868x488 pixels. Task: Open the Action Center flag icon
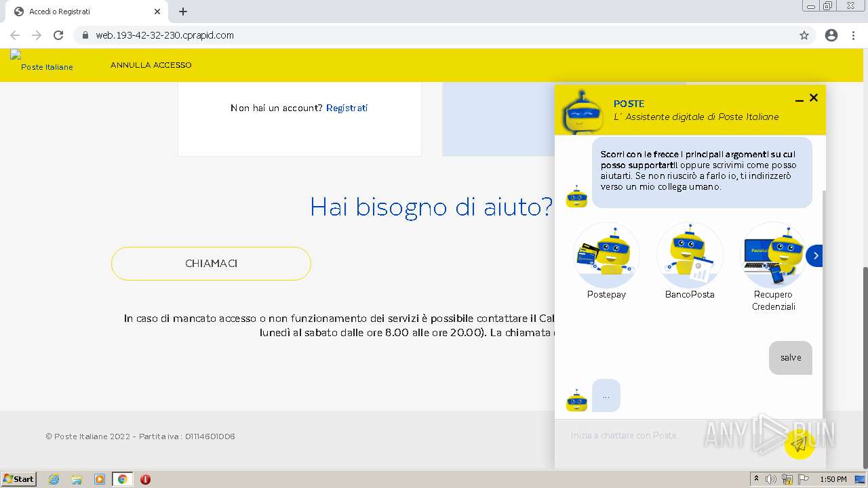tap(804, 479)
